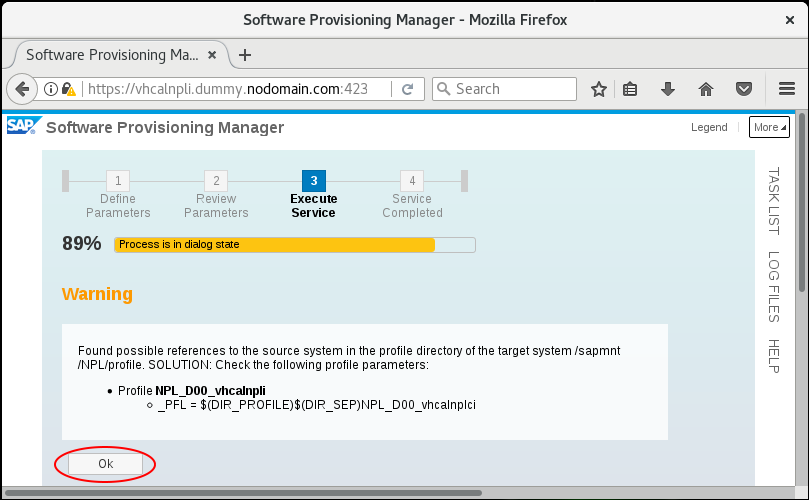
Task: Close the Firefox window
Action: click(x=789, y=20)
